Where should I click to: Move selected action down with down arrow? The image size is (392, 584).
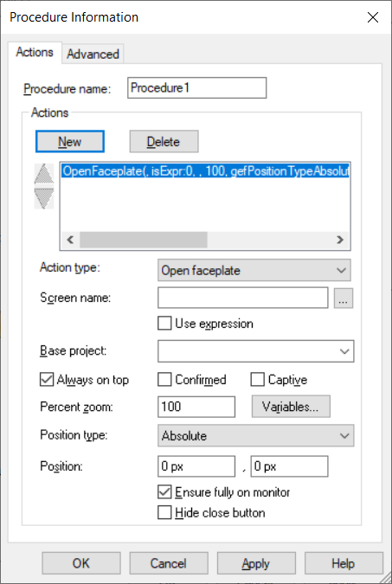tap(44, 198)
